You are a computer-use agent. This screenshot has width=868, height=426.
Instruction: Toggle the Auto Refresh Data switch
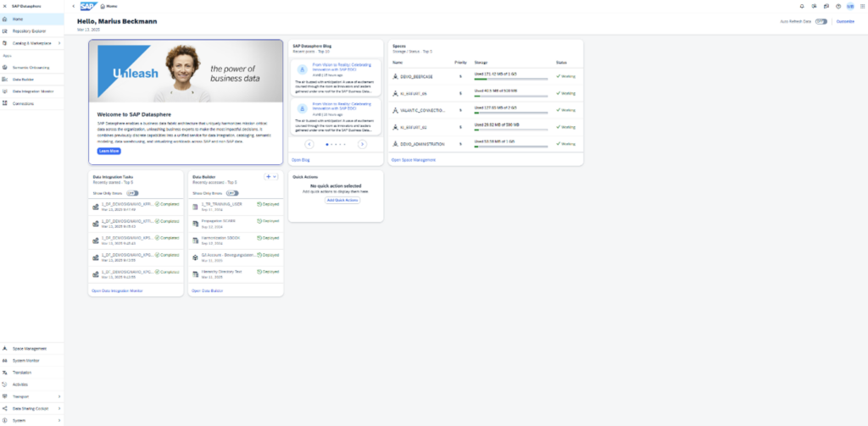tap(821, 21)
